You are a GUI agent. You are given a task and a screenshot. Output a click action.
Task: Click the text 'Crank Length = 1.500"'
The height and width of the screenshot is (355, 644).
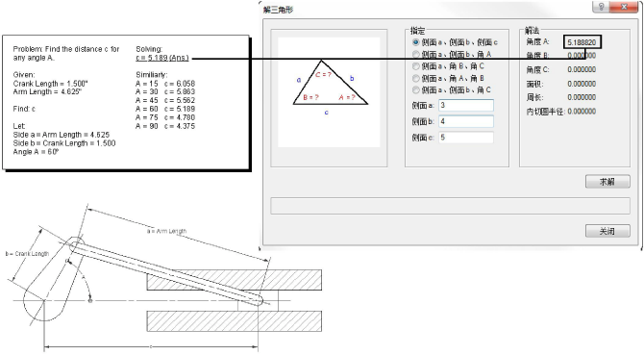coord(51,84)
